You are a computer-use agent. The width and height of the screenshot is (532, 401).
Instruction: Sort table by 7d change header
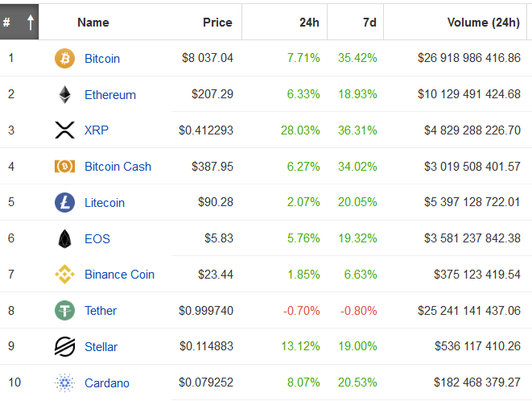(369, 23)
